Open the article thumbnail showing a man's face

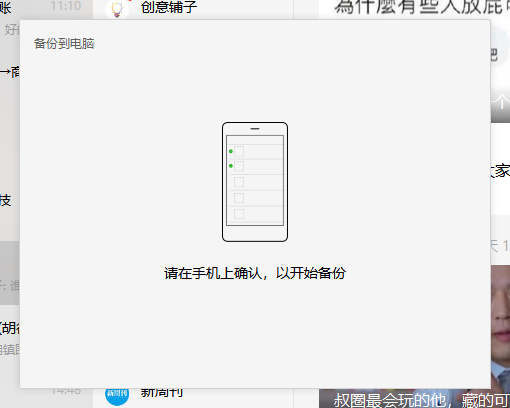point(500,327)
